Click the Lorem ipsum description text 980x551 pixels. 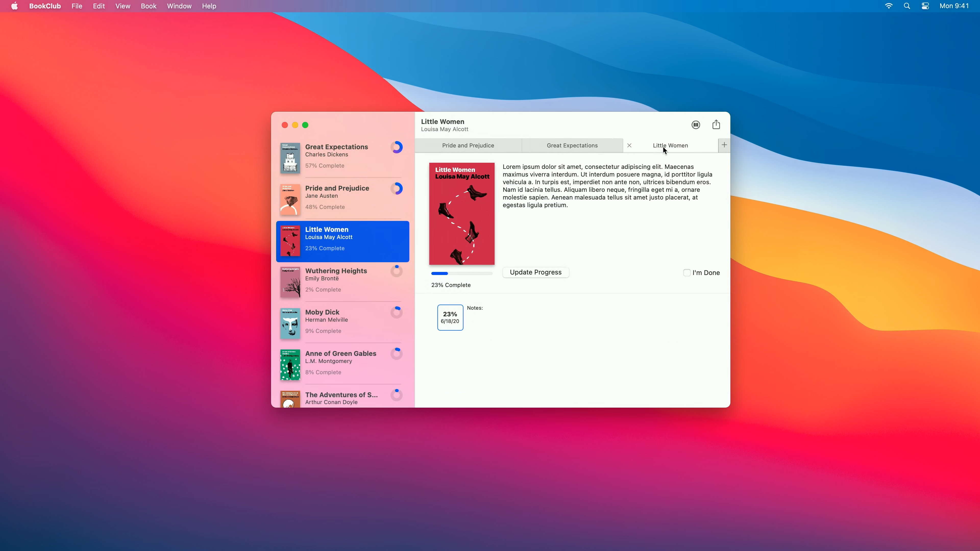point(608,186)
